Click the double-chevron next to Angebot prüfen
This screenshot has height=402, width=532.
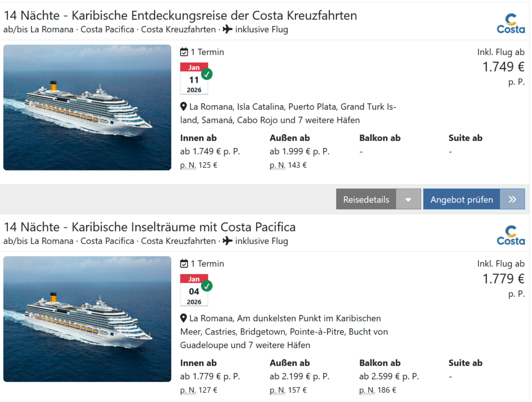coord(513,200)
